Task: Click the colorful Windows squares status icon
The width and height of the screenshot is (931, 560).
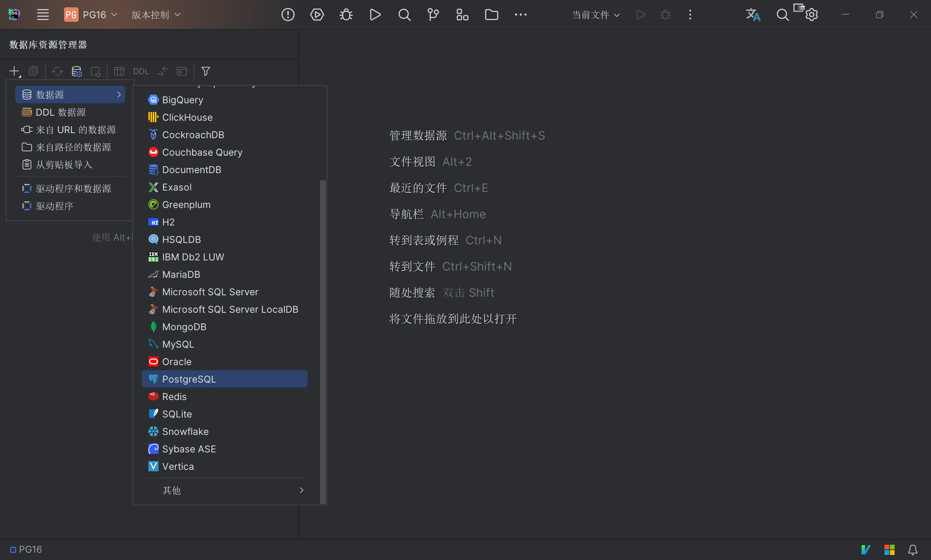Action: (890, 549)
